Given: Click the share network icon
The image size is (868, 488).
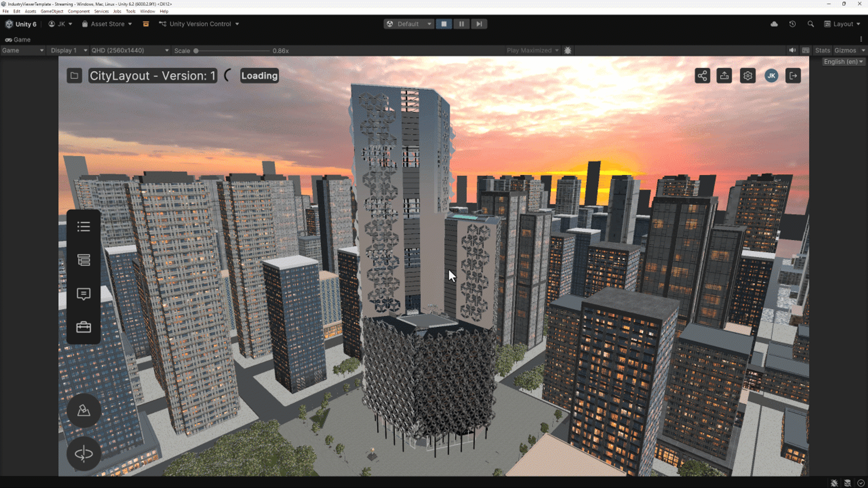Looking at the screenshot, I should (702, 76).
